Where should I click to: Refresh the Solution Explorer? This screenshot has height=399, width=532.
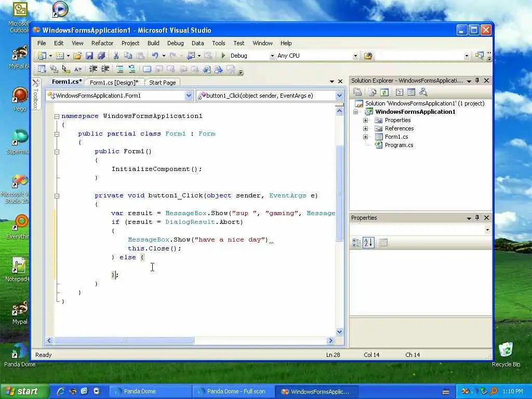[x=384, y=92]
